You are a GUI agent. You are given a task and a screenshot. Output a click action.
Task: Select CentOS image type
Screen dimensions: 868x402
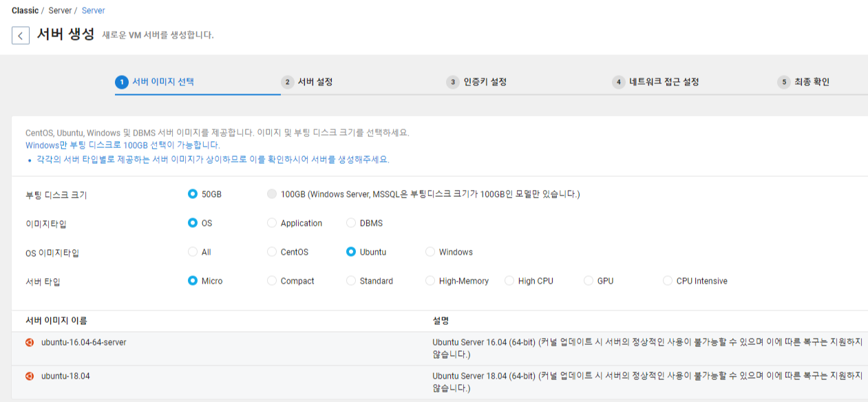(272, 252)
